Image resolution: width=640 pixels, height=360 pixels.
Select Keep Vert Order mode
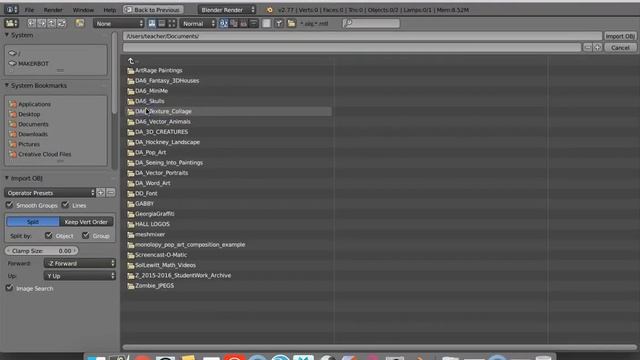(x=86, y=222)
